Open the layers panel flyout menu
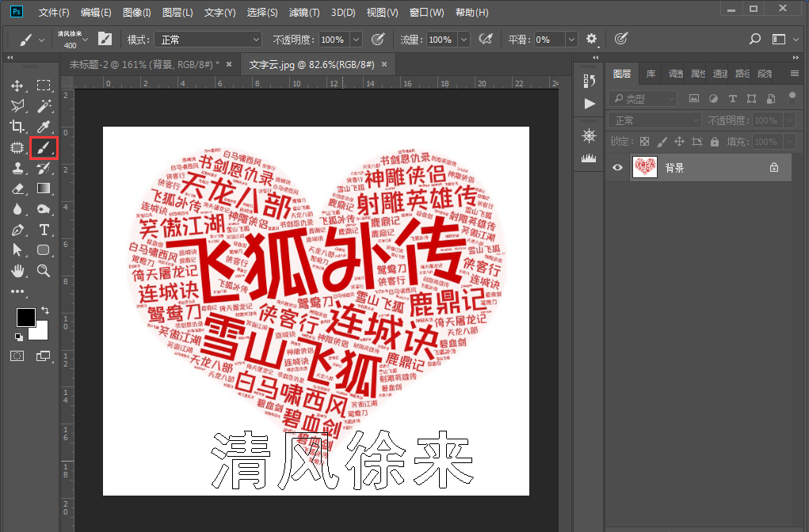 (795, 74)
